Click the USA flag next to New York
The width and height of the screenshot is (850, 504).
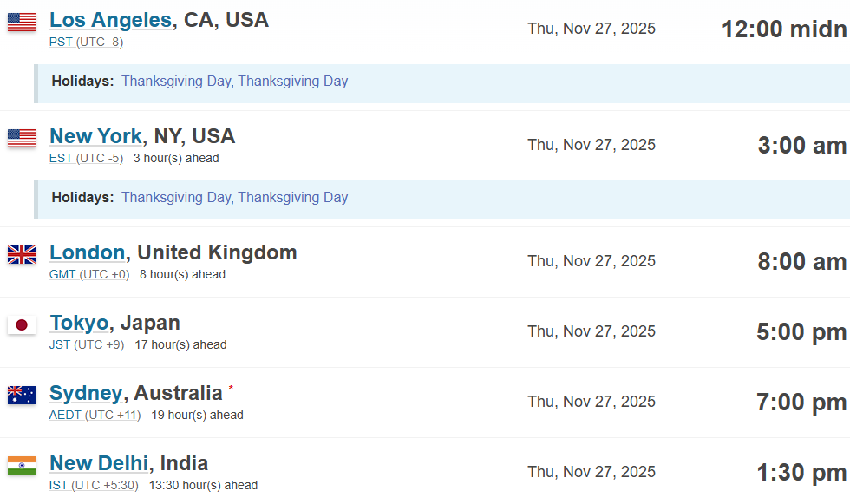22,138
